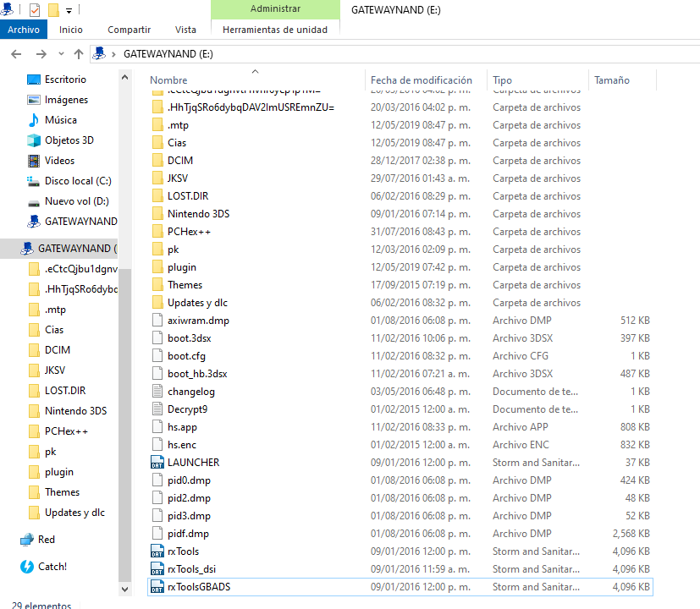Sort by Fecha de modificación column

(x=421, y=80)
